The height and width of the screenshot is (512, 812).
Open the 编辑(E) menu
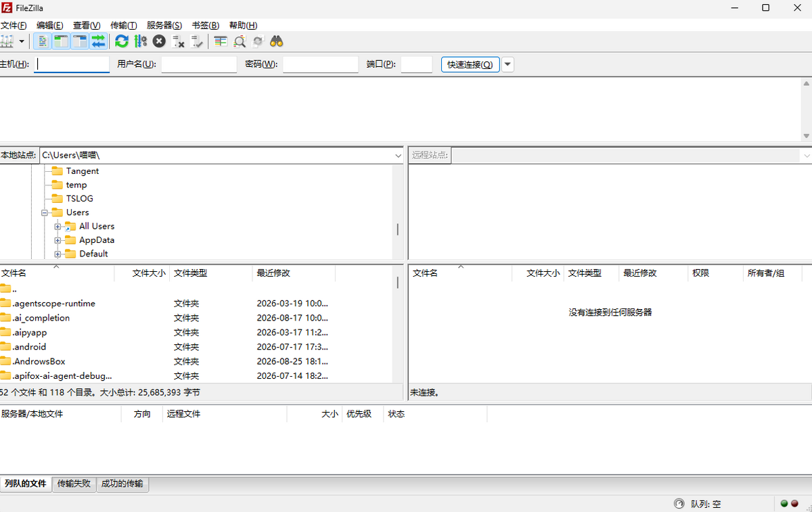pyautogui.click(x=49, y=25)
